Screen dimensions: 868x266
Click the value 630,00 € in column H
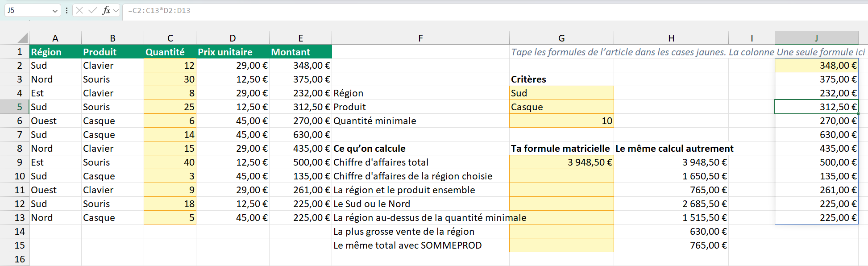pyautogui.click(x=671, y=231)
